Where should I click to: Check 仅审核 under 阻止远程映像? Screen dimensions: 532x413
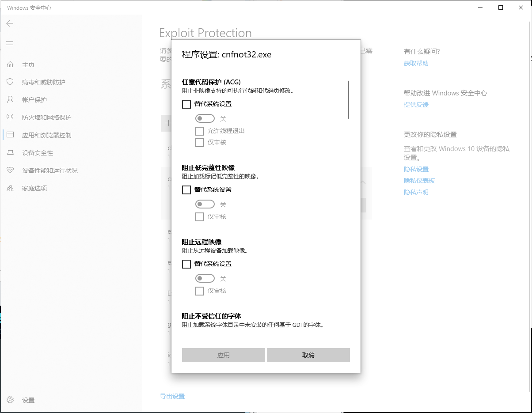[x=200, y=291]
